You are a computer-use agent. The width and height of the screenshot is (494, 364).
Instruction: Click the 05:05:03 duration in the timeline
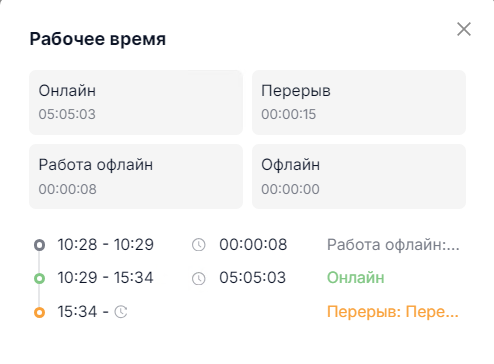click(253, 278)
